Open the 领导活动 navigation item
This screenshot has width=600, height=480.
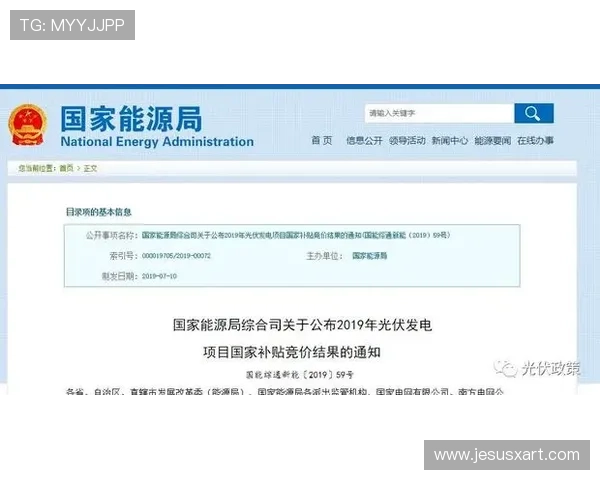[x=407, y=140]
